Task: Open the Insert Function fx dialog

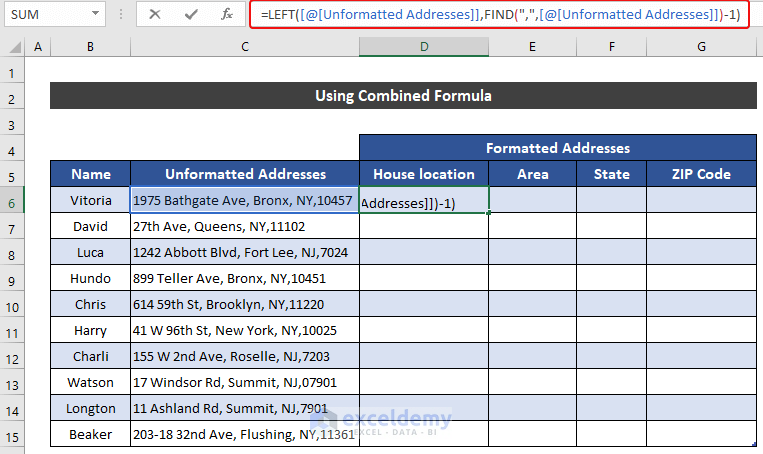Action: 227,14
